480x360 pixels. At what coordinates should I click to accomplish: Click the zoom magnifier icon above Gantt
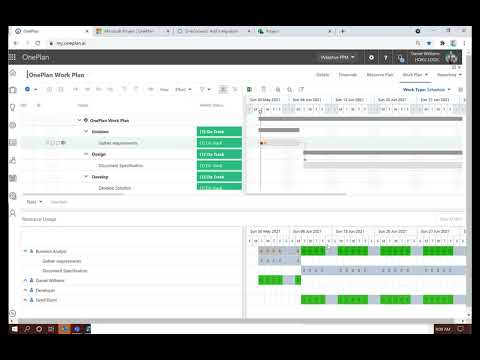[290, 89]
